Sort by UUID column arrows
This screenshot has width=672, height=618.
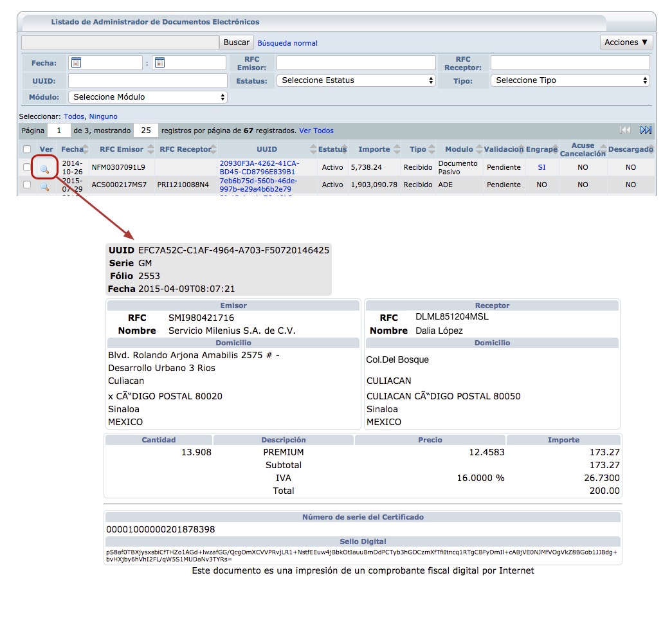(x=313, y=149)
